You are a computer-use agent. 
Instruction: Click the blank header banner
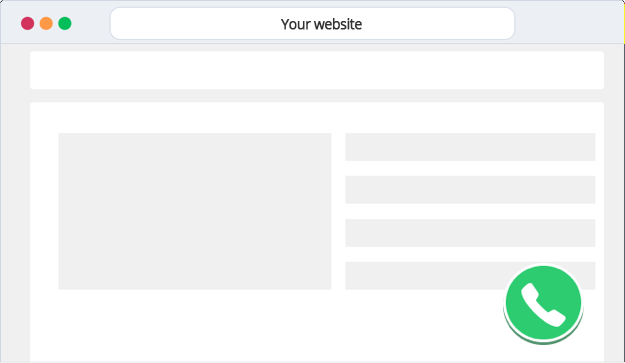(317, 70)
